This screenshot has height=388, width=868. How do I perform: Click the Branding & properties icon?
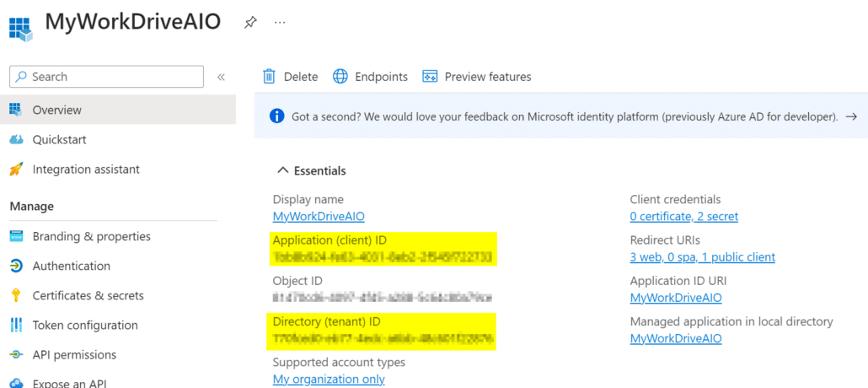pos(16,237)
